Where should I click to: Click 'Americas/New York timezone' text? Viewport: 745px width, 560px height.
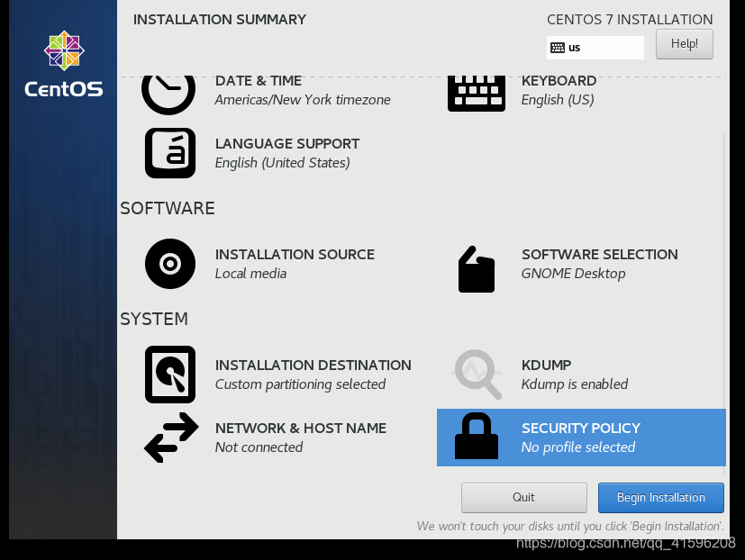pyautogui.click(x=303, y=100)
